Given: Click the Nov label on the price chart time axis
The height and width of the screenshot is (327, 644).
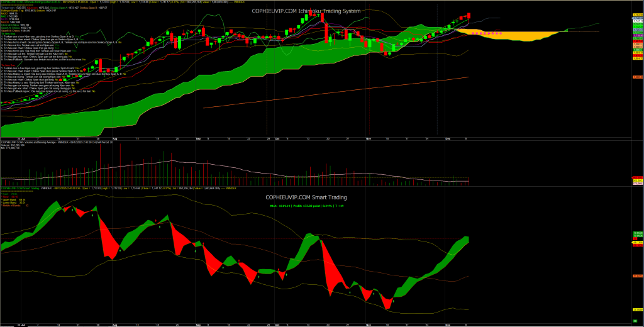Looking at the screenshot, I should 369,136.
